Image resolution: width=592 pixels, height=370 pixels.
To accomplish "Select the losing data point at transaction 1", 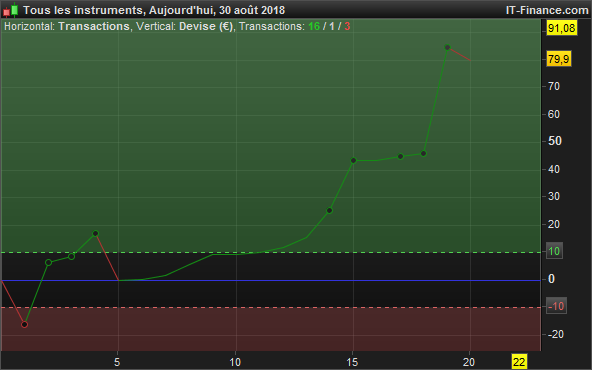I will [25, 324].
